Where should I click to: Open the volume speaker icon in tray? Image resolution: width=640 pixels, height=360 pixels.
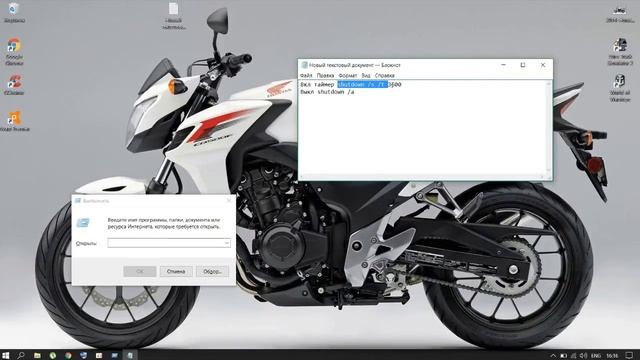tap(583, 356)
